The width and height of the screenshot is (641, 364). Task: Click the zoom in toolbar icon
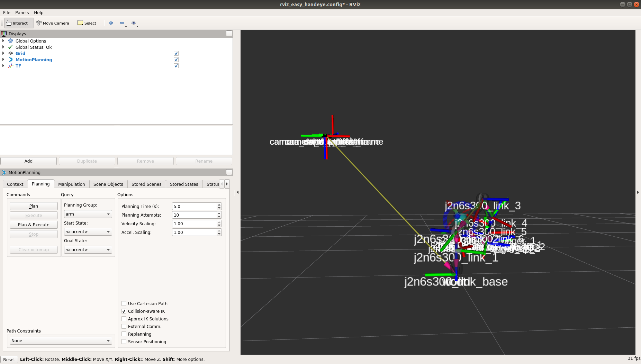[x=110, y=23]
